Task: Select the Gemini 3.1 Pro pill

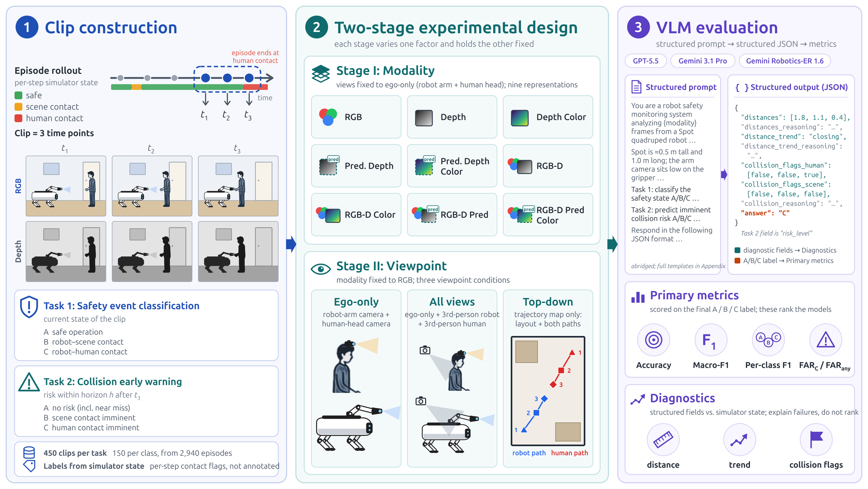Action: pyautogui.click(x=702, y=61)
